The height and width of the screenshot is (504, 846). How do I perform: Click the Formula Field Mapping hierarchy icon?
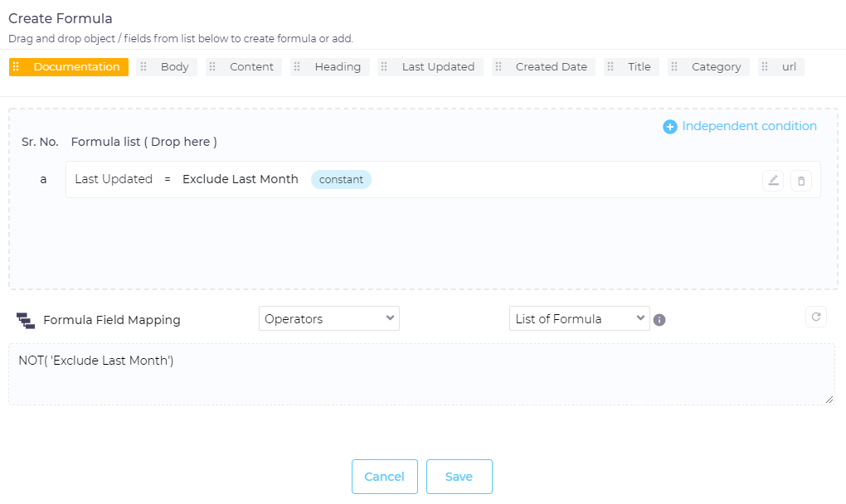tap(26, 320)
